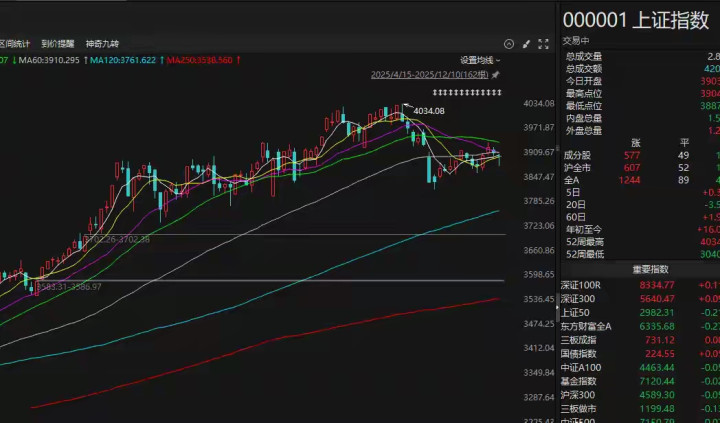
Task: Click the 3583.31-3586.97 gap level label
Action: 69,287
